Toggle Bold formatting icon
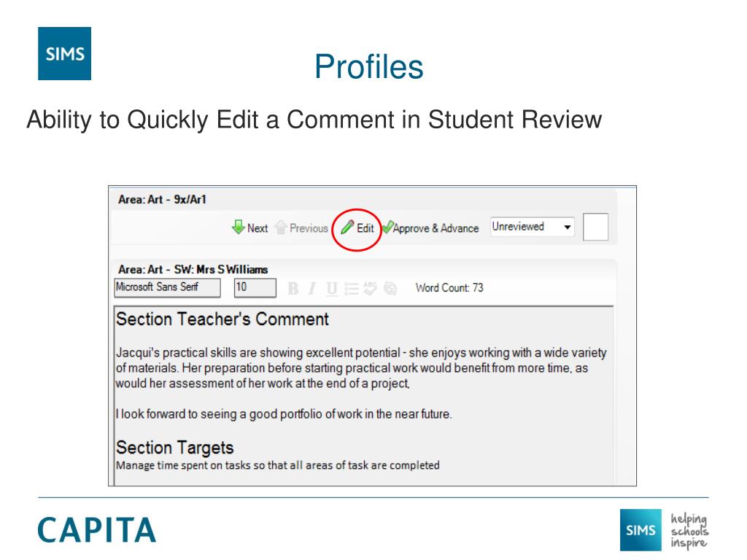Viewport: 747px width, 560px height. tap(293, 288)
